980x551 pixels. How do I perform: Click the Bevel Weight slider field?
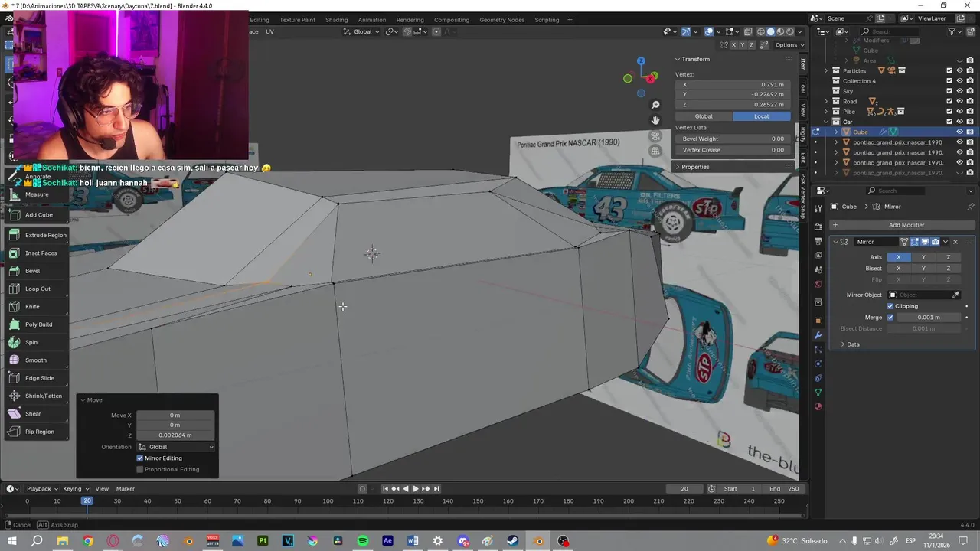tap(733, 139)
